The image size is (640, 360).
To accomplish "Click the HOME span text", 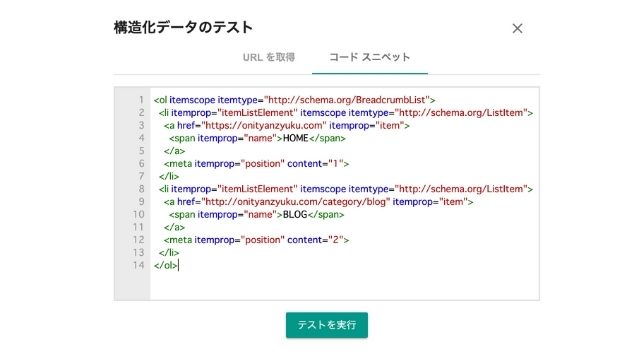I will 296,138.
